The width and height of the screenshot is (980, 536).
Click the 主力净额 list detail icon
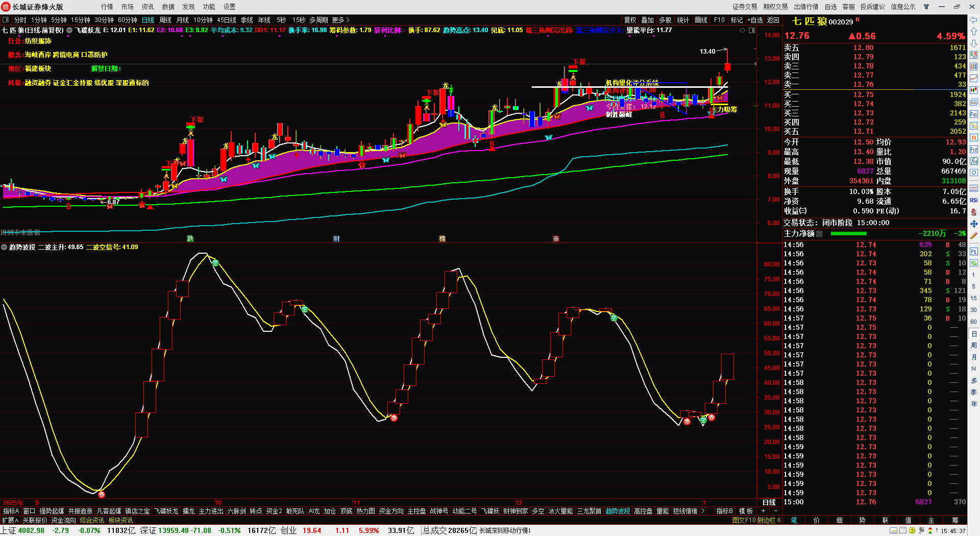coord(819,234)
